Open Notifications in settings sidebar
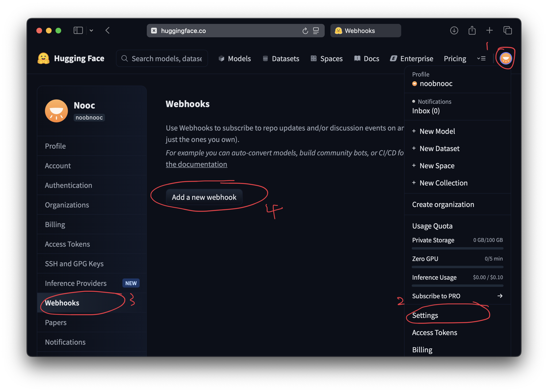 [92, 342]
